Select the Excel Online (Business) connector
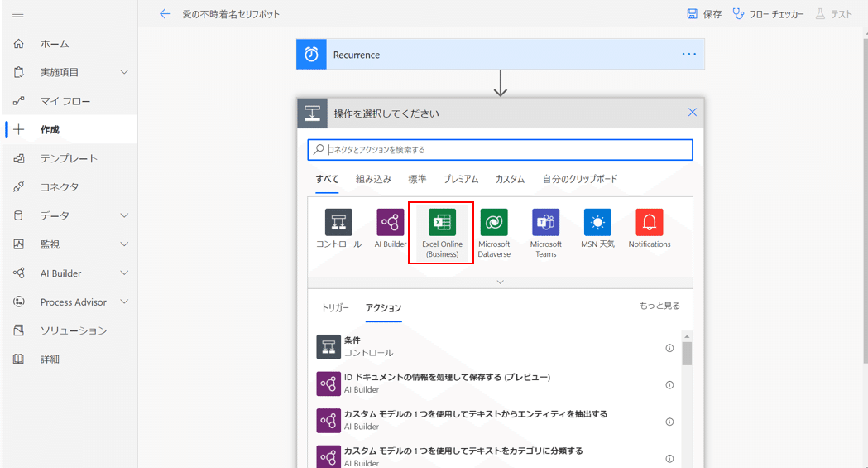Screen dimensions: 868x468 442,233
